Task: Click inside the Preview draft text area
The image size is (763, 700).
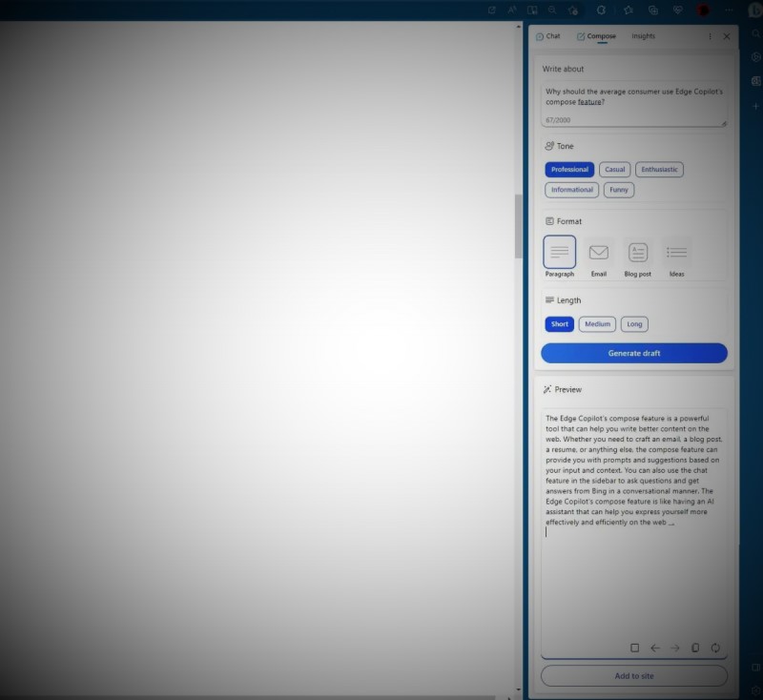Action: point(634,533)
